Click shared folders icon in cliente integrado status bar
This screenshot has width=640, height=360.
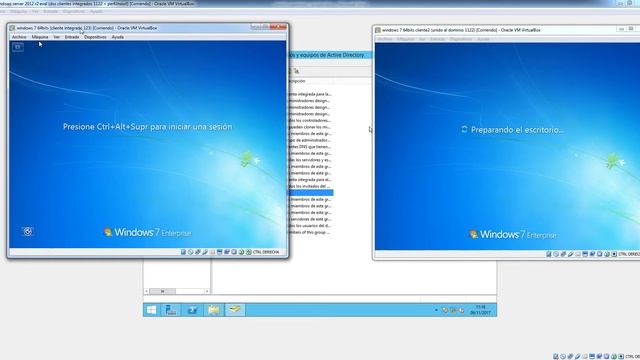click(x=212, y=252)
